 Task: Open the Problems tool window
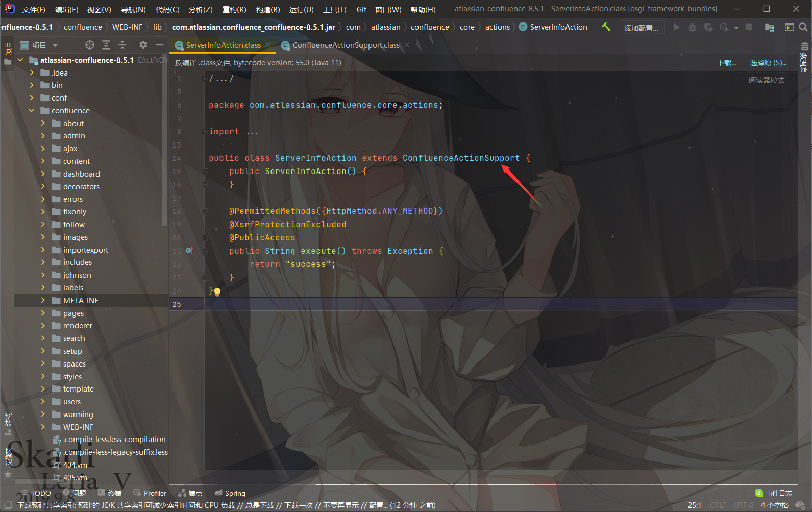(75, 493)
